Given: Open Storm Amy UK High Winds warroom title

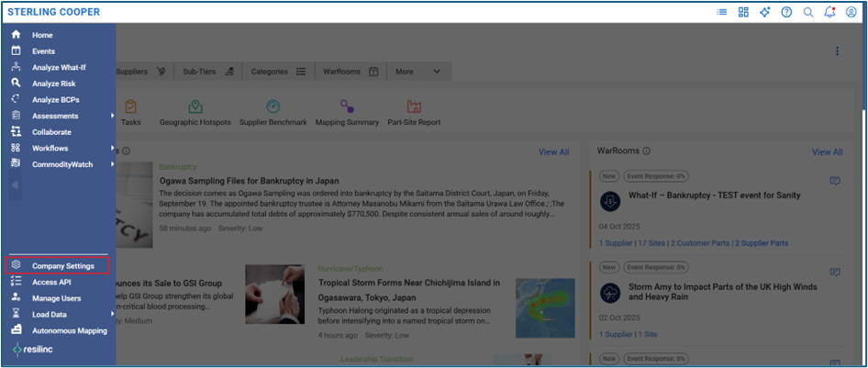Looking at the screenshot, I should [x=723, y=292].
